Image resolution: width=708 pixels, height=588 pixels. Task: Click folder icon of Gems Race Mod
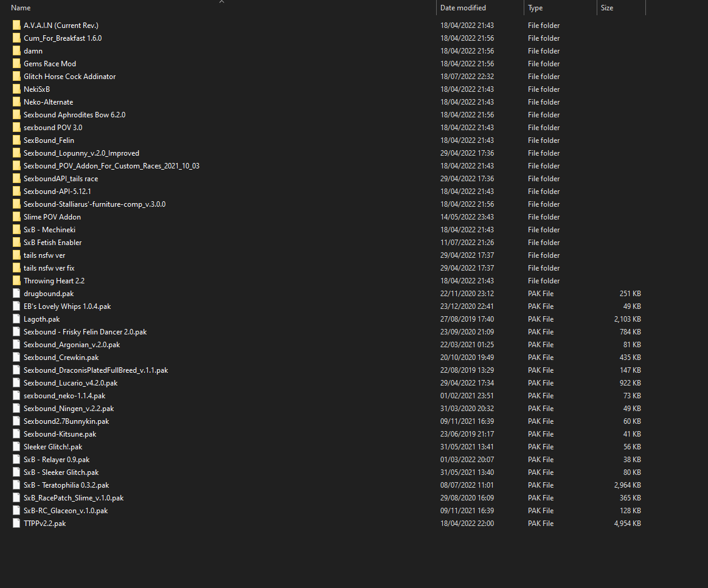[x=16, y=64]
